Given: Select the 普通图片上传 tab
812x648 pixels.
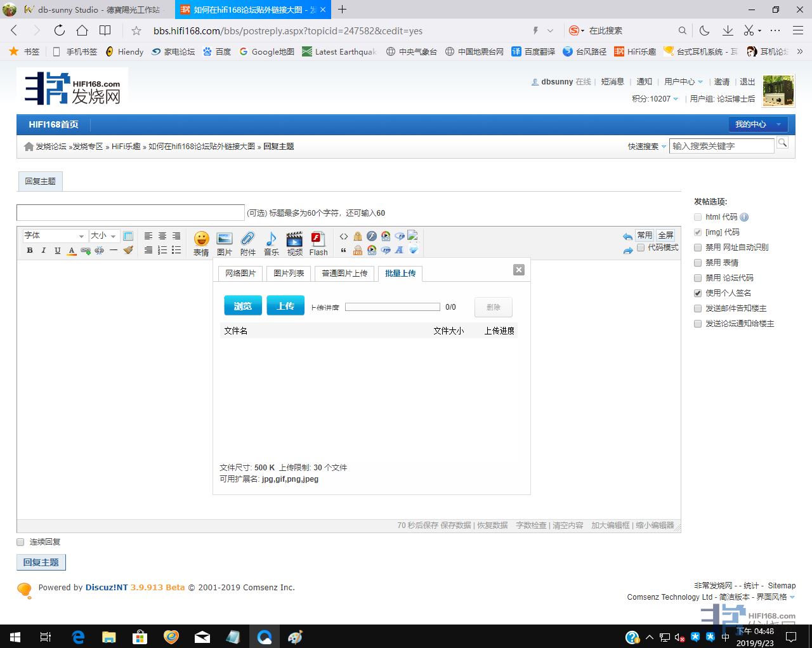Looking at the screenshot, I should 344,274.
